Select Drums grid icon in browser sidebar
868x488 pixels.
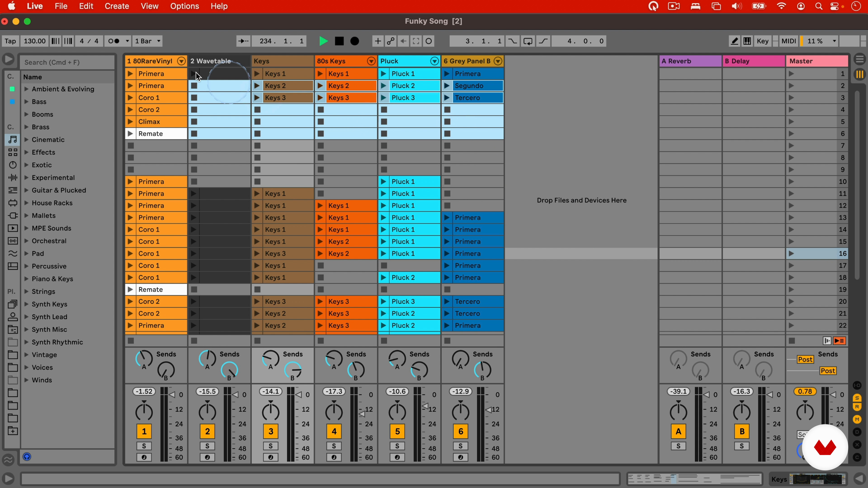point(12,152)
